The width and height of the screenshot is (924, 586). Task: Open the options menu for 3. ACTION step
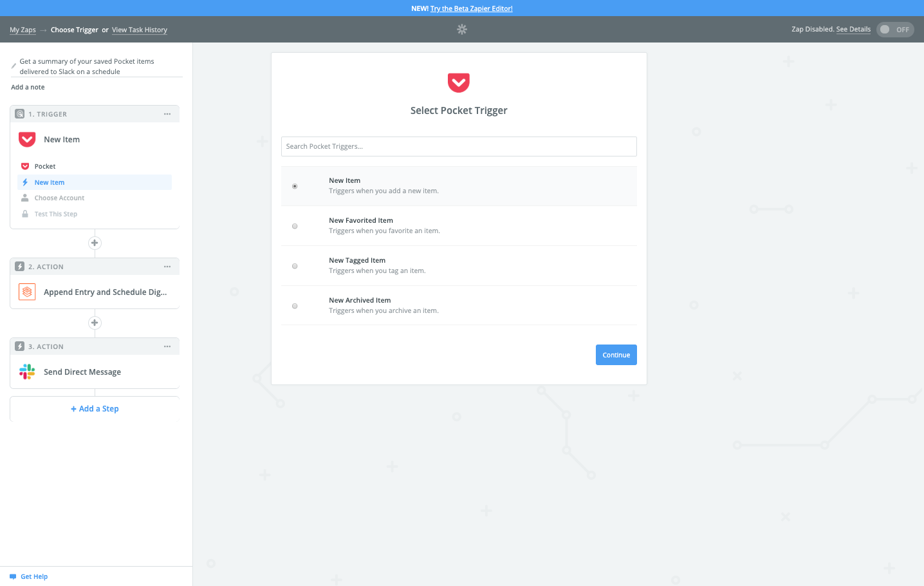[167, 346]
